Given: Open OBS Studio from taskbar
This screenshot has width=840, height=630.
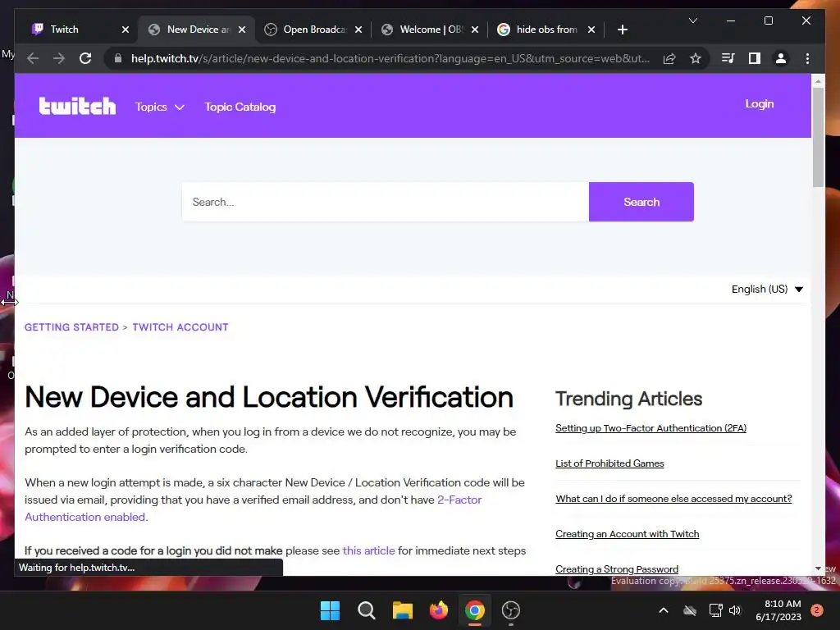Looking at the screenshot, I should coord(510,610).
